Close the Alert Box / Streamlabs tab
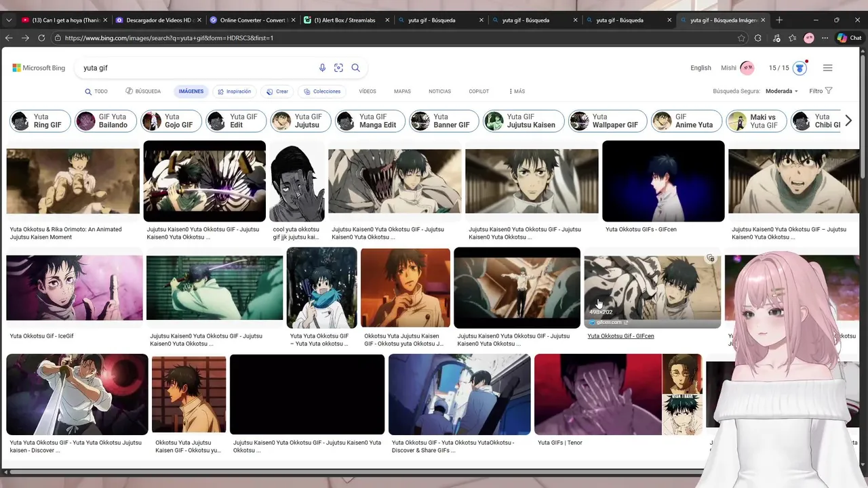This screenshot has height=488, width=868. pyautogui.click(x=387, y=20)
